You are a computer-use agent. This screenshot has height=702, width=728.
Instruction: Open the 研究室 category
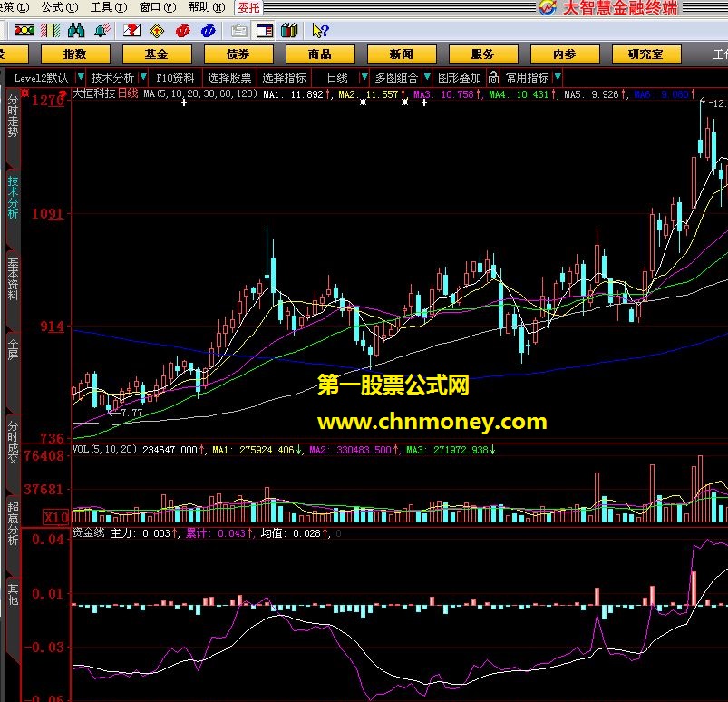[646, 54]
